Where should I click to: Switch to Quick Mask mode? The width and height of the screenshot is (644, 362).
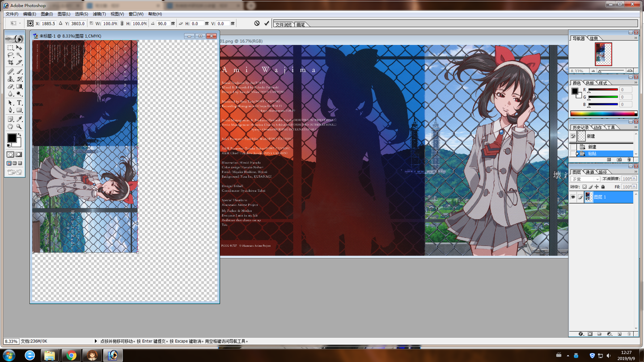(x=19, y=155)
